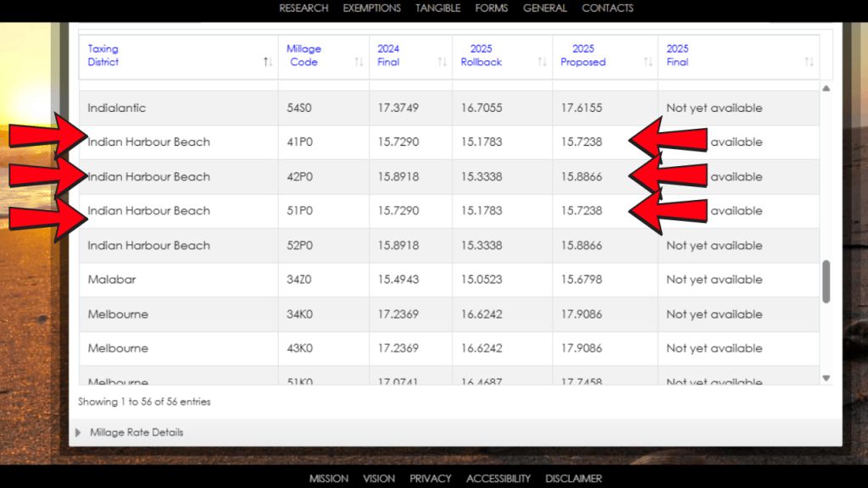Viewport: 868px width, 488px height.
Task: Open the ACCESSIBILITY footer link
Action: (498, 478)
